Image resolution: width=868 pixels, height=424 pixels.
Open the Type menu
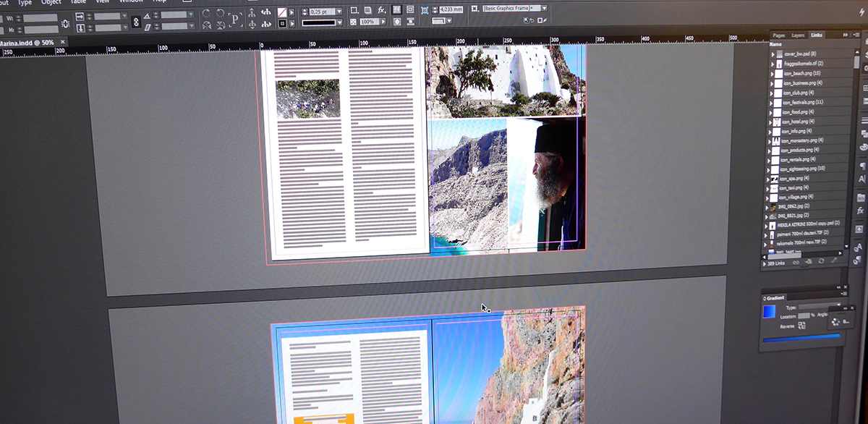pyautogui.click(x=25, y=2)
